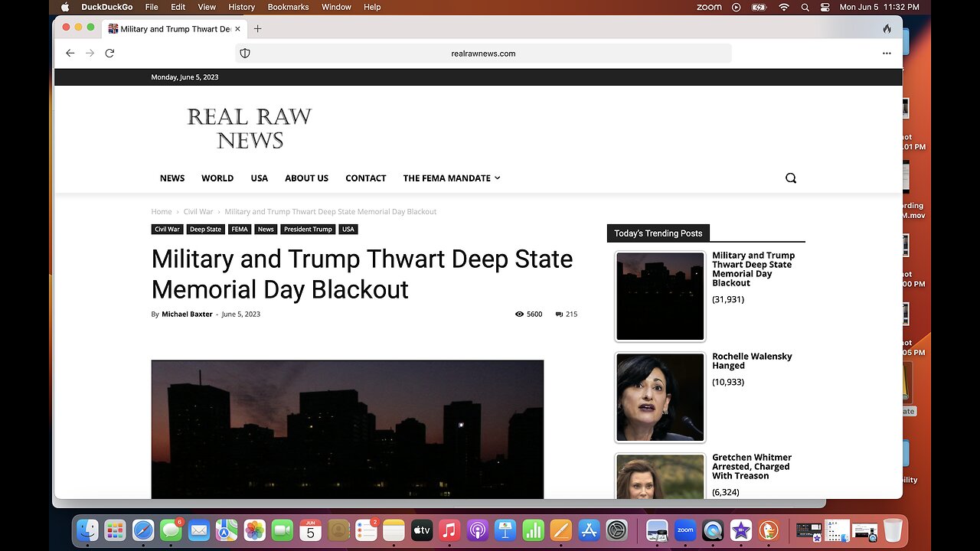Click the DuckDuckGo Fire button icon
This screenshot has height=551, width=980.
[887, 28]
